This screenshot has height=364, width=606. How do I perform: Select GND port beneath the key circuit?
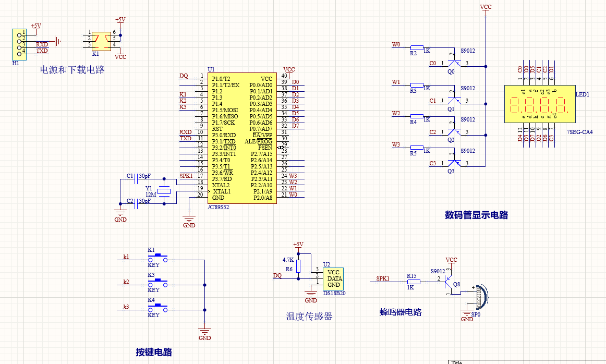click(204, 334)
